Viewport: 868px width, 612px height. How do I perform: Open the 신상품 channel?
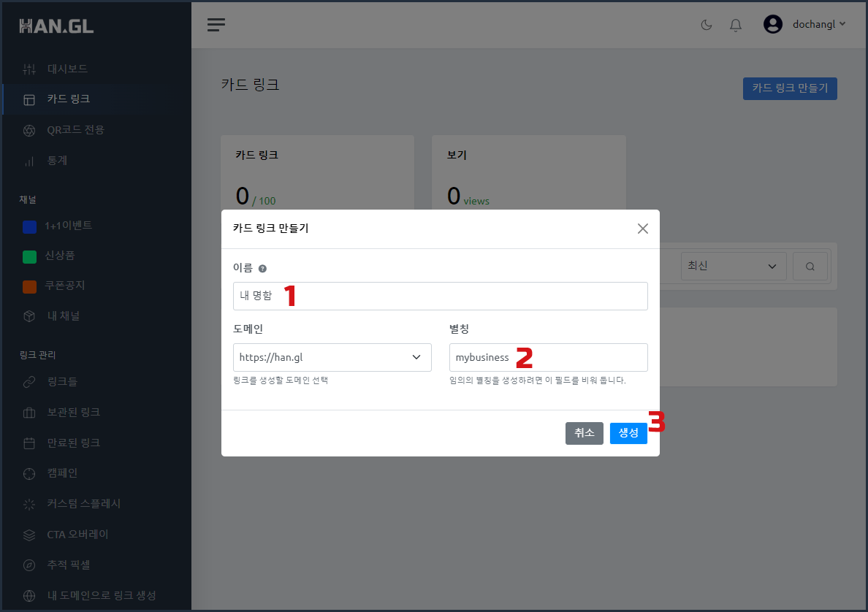59,255
